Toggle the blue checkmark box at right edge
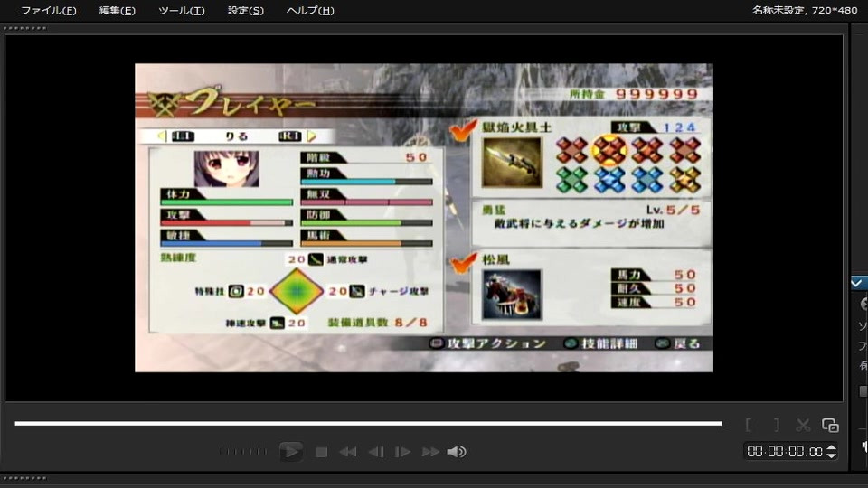This screenshot has width=868, height=488. coord(857,283)
